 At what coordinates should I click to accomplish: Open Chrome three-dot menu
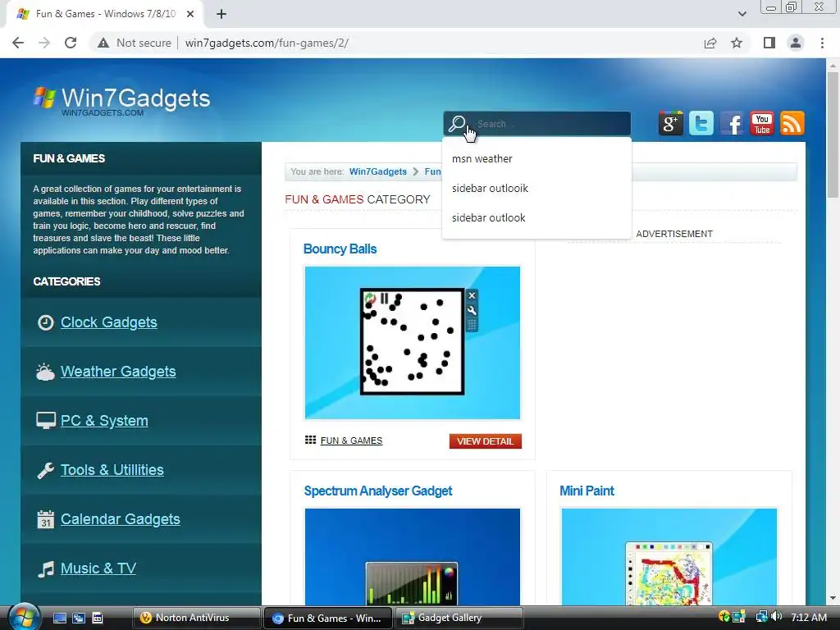[822, 43]
